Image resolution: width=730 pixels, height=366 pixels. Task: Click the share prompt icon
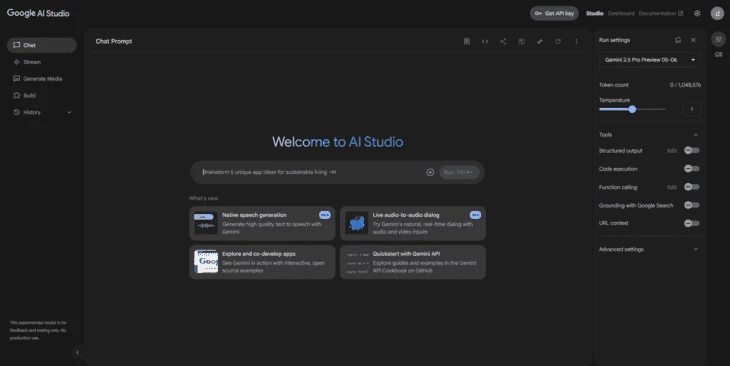click(x=503, y=41)
